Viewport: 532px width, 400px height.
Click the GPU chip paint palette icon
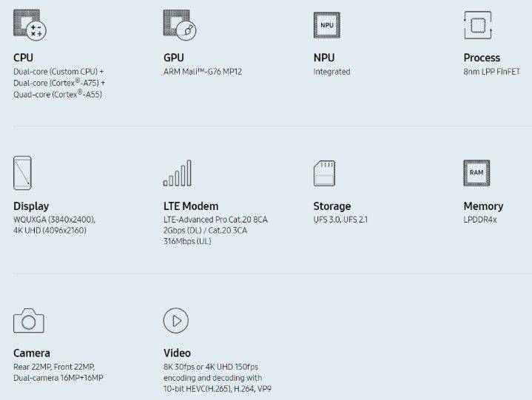point(180,25)
